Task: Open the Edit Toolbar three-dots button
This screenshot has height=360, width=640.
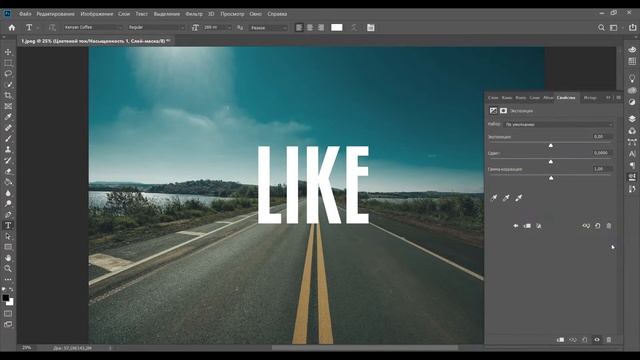Action: (x=8, y=280)
